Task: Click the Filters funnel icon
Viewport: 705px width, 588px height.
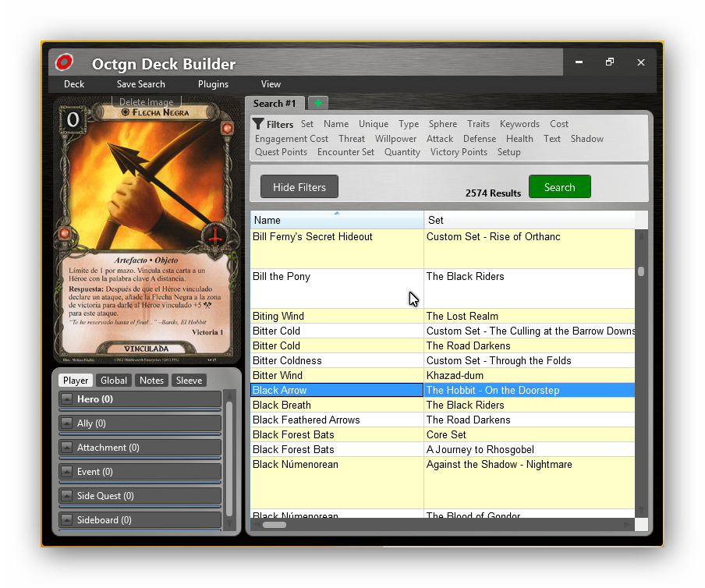Action: tap(258, 124)
